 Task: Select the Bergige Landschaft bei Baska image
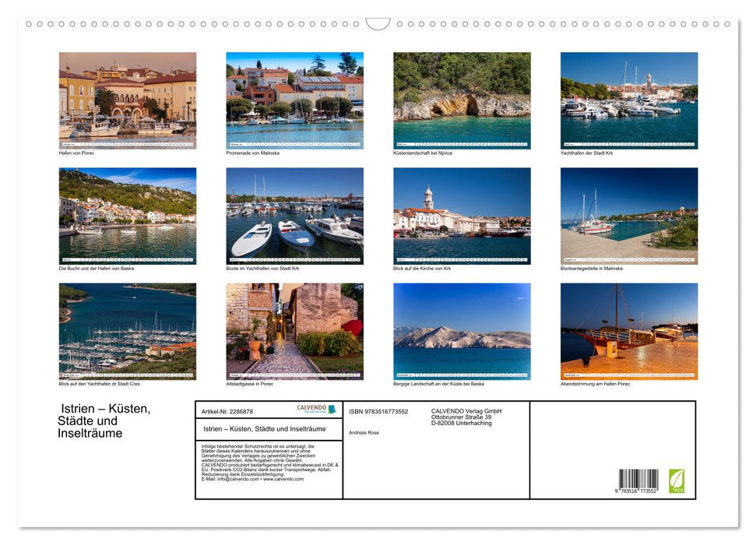click(462, 332)
